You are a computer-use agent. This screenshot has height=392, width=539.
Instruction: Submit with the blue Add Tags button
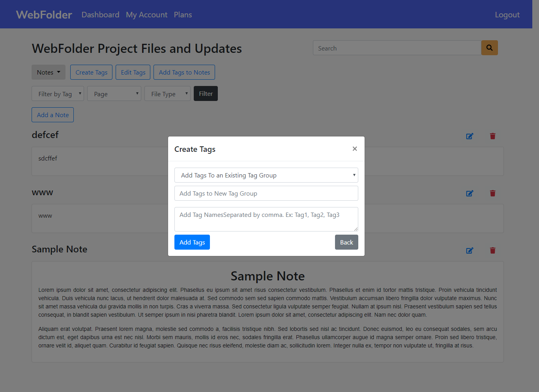point(192,242)
